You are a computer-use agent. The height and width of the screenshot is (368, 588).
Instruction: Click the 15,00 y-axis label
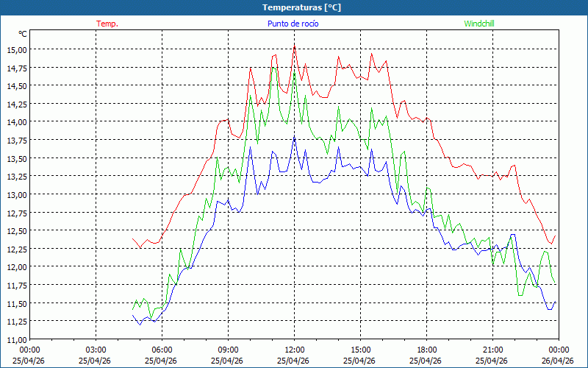(x=16, y=49)
